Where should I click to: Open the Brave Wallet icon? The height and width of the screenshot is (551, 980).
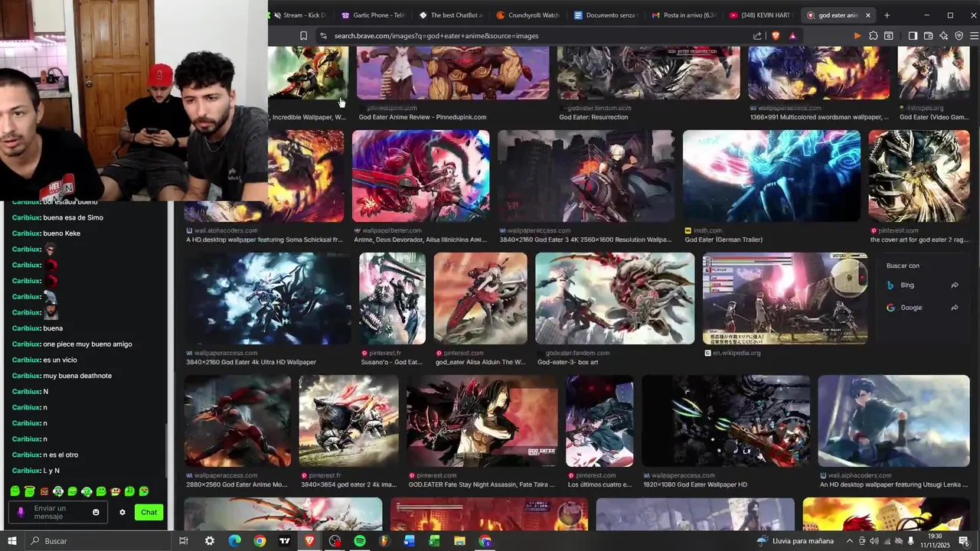click(928, 36)
